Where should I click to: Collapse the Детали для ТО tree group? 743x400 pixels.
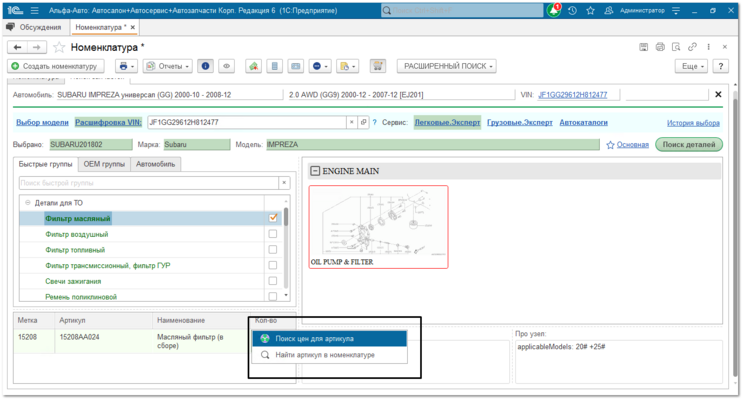click(x=28, y=202)
